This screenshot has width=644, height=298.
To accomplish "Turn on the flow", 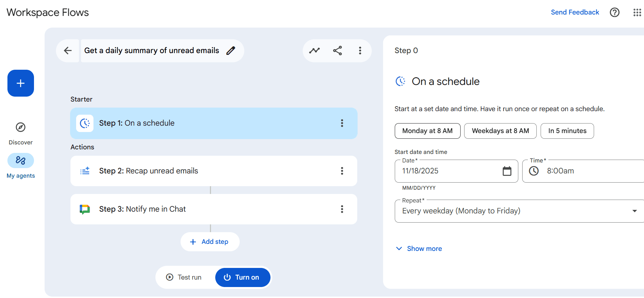I will tap(243, 277).
